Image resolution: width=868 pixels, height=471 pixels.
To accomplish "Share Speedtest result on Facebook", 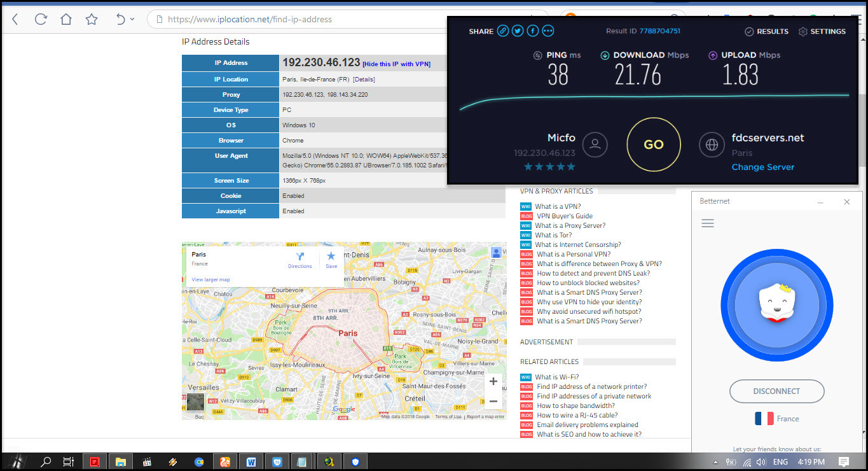I will (x=533, y=31).
